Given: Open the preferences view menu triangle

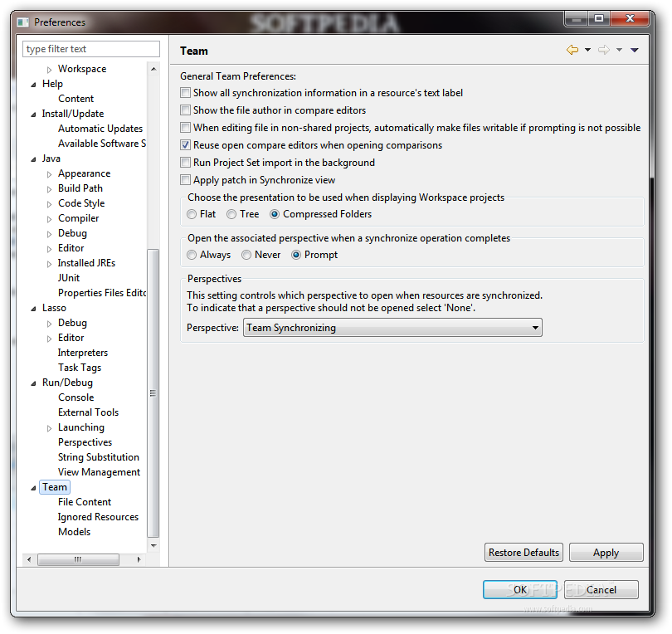Looking at the screenshot, I should [635, 50].
